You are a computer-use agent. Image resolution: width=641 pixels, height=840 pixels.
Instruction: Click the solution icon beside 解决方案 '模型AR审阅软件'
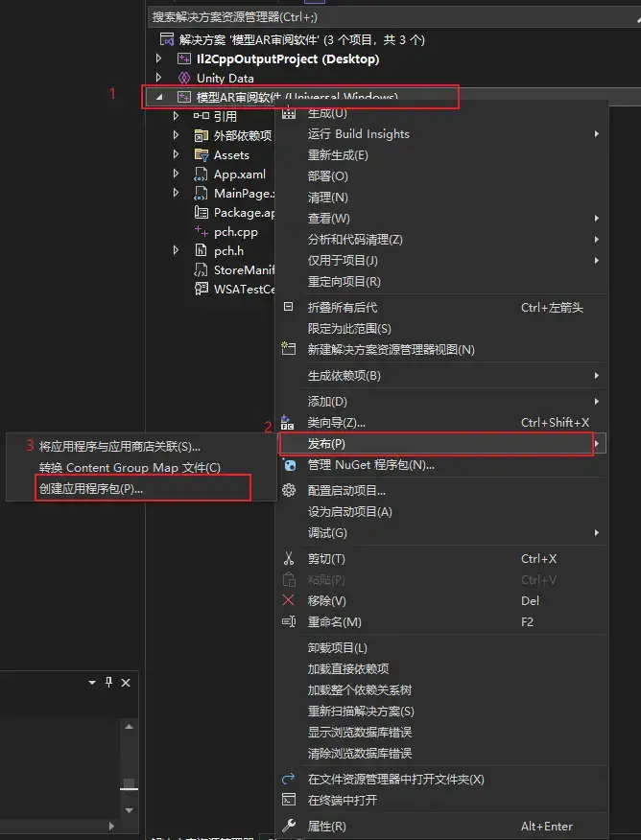click(167, 39)
